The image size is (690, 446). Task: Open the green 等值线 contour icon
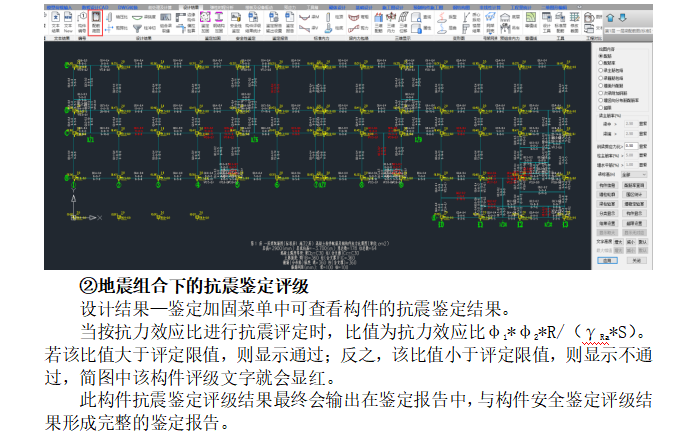531,22
